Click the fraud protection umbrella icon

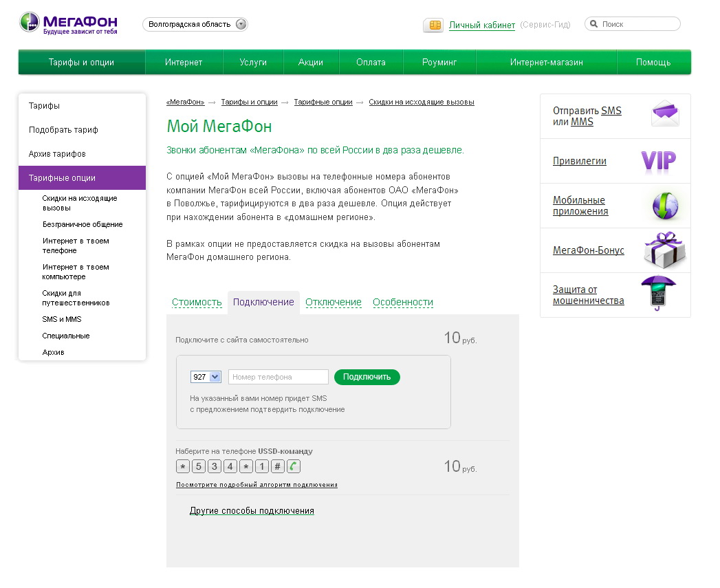657,294
